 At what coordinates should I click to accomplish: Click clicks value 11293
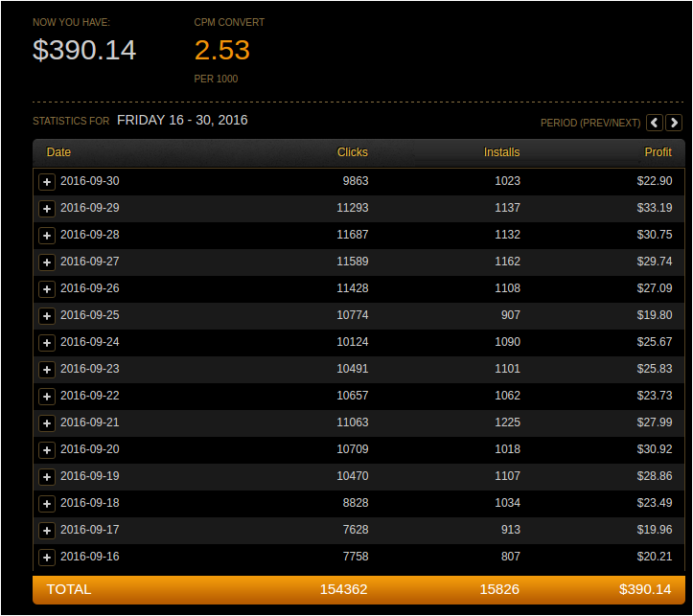point(352,208)
